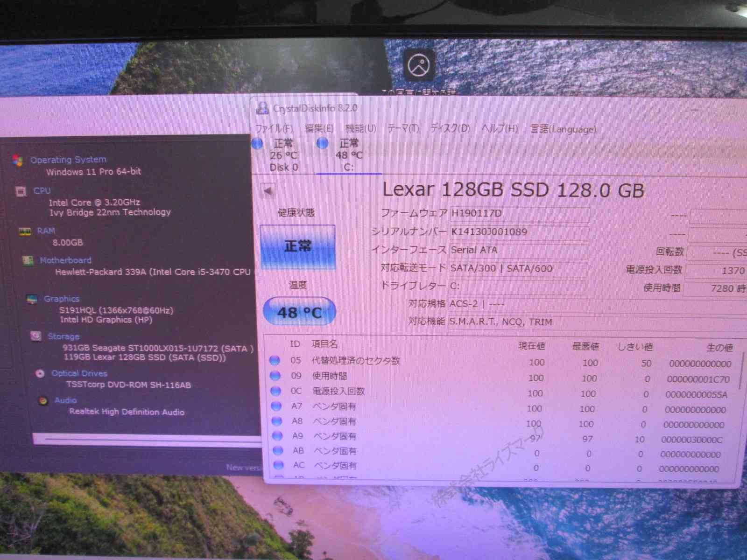
Task: Open the photo info icon on desktop
Action: tap(418, 65)
